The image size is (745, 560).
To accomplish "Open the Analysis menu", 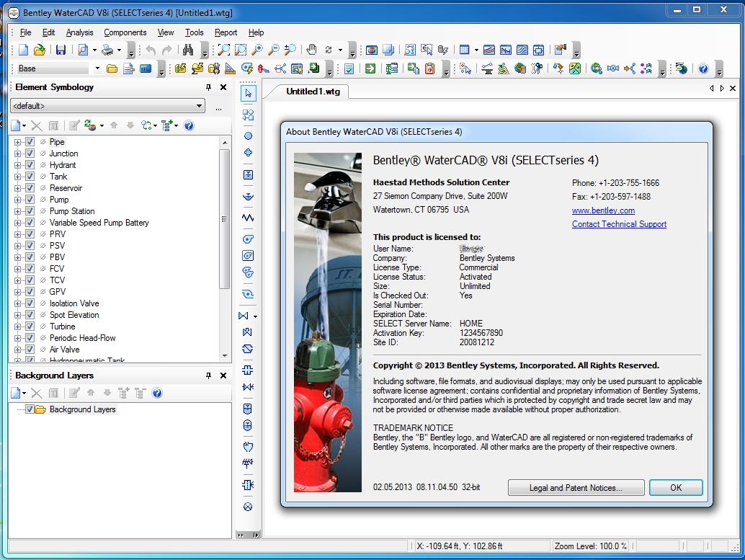I will (79, 32).
